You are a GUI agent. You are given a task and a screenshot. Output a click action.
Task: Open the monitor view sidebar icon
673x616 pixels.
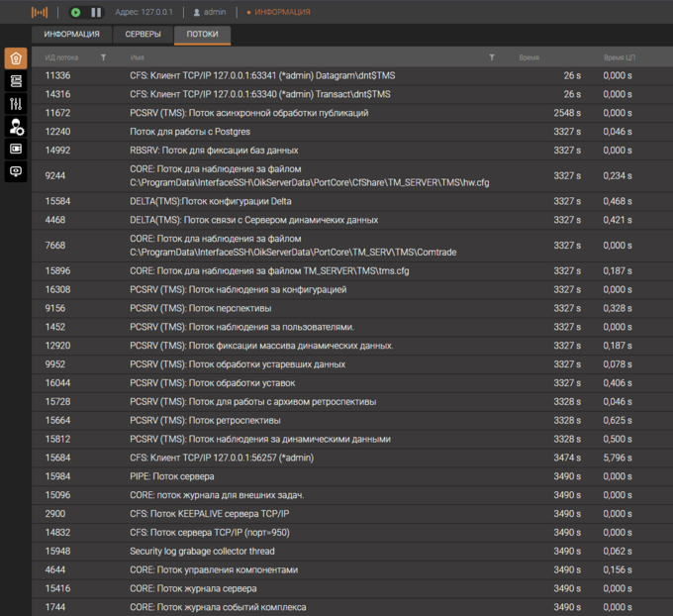point(15,171)
